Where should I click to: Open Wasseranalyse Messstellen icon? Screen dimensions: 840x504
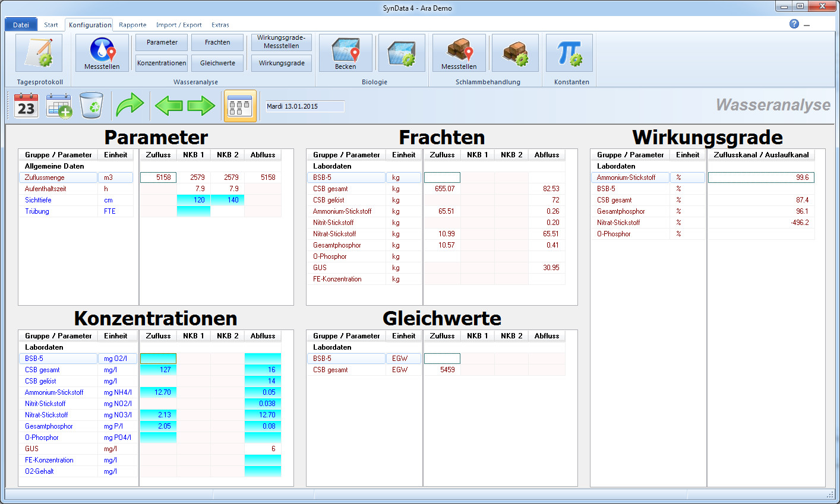[102, 53]
